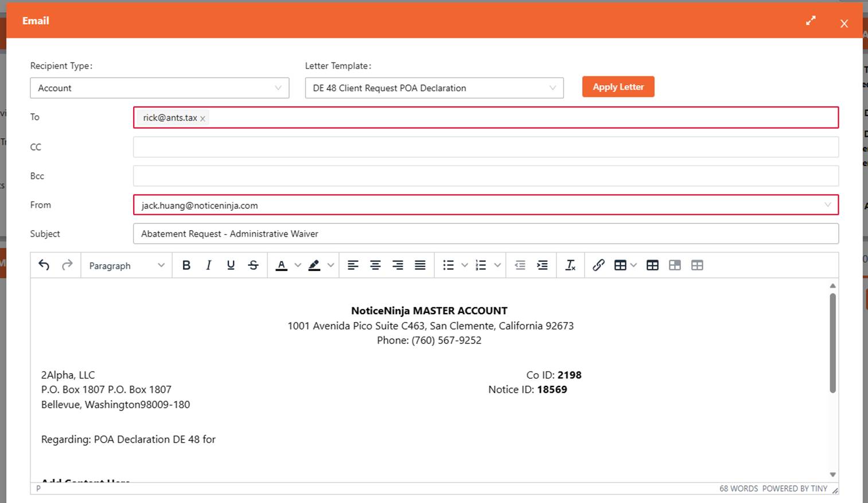Insert a table using the table icon

coord(621,265)
